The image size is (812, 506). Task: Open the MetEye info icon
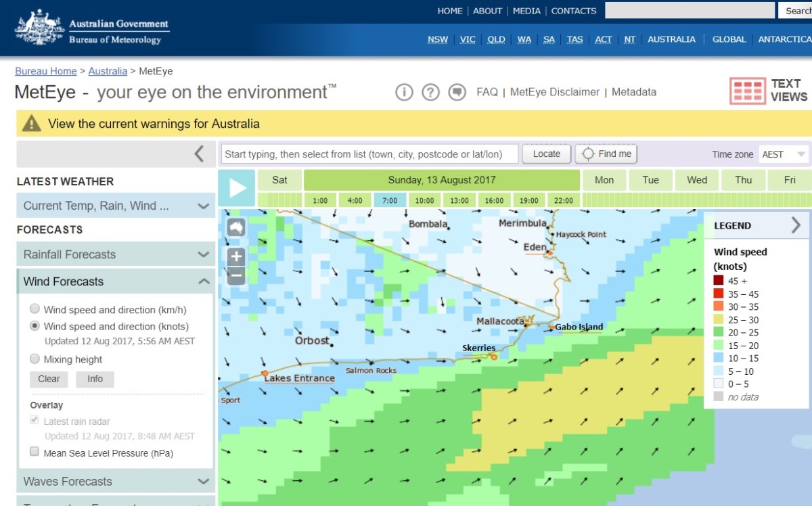(x=404, y=92)
